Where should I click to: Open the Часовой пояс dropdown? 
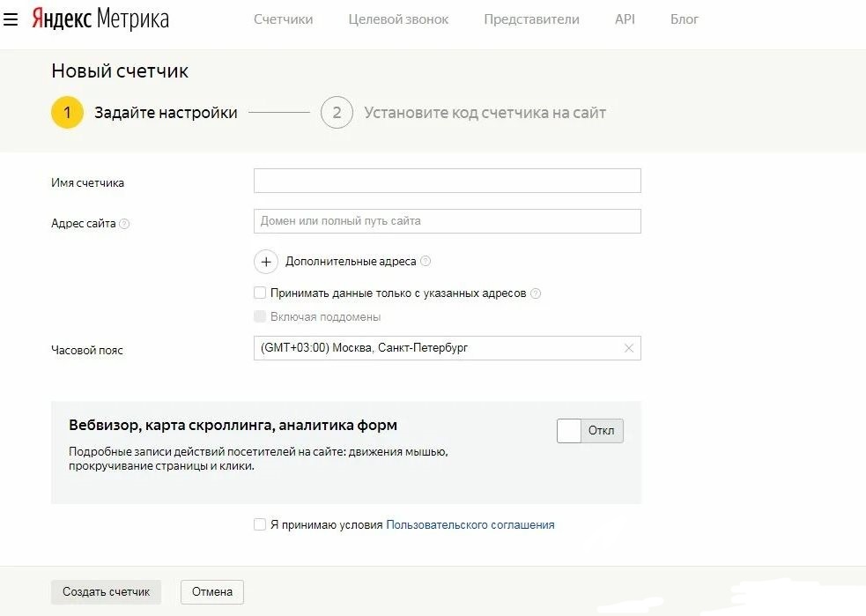point(436,348)
